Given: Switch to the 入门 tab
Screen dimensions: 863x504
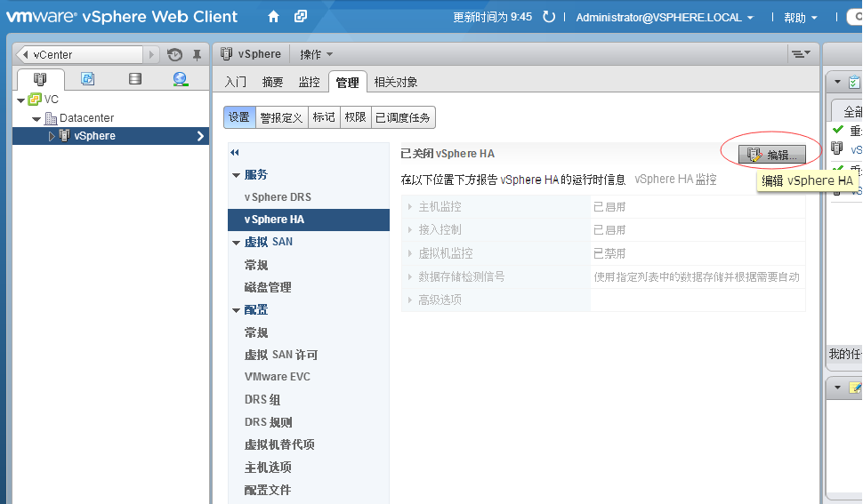Looking at the screenshot, I should point(236,83).
